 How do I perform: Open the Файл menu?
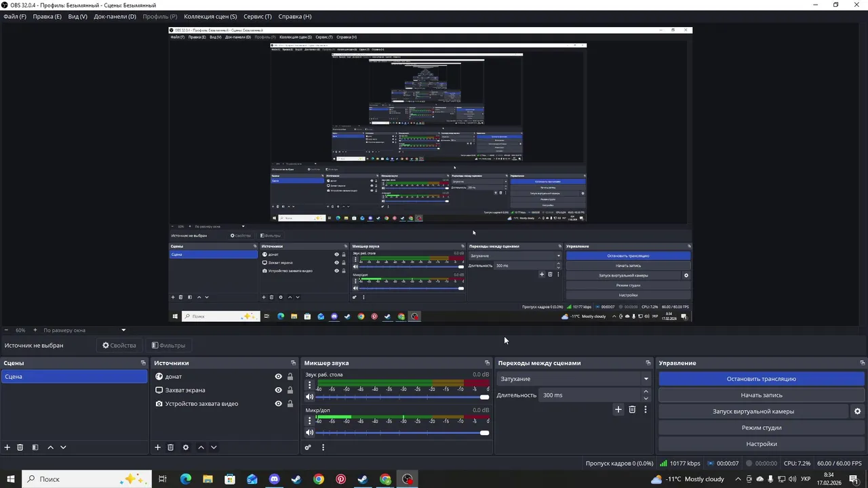(x=15, y=16)
